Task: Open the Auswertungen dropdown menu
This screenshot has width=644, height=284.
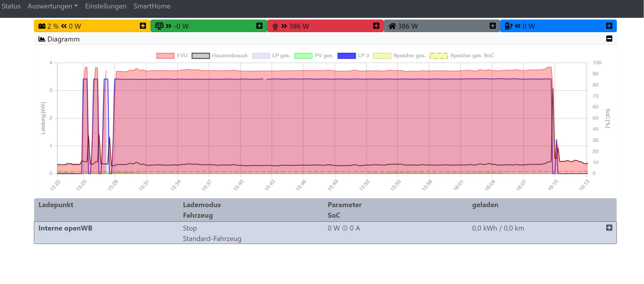Action: click(x=53, y=6)
